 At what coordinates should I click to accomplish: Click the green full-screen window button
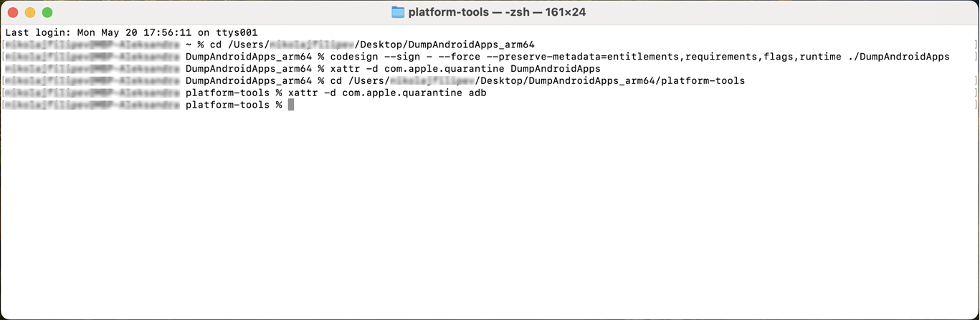point(47,12)
